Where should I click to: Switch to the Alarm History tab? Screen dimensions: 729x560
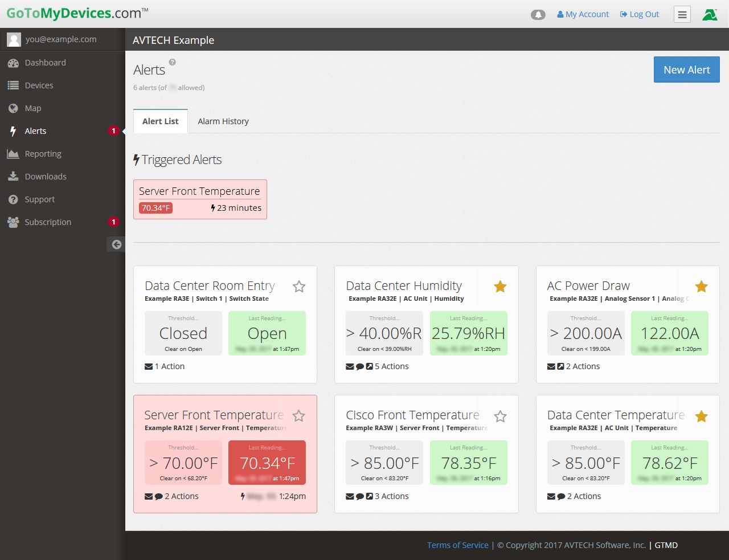223,121
